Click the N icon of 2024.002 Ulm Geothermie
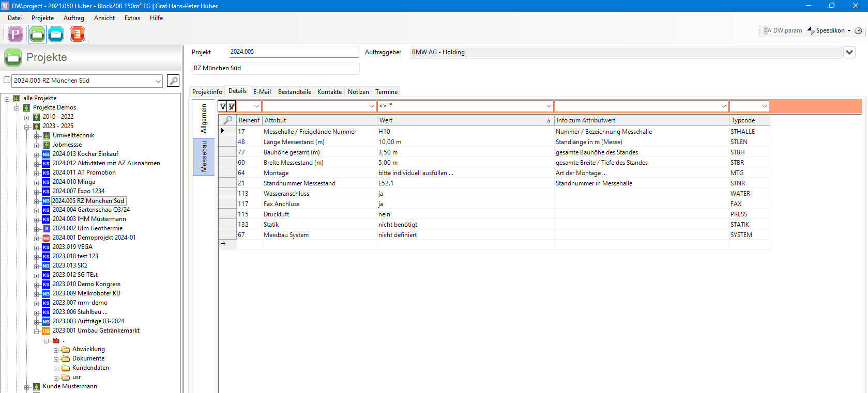Image resolution: width=868 pixels, height=393 pixels. tap(46, 229)
